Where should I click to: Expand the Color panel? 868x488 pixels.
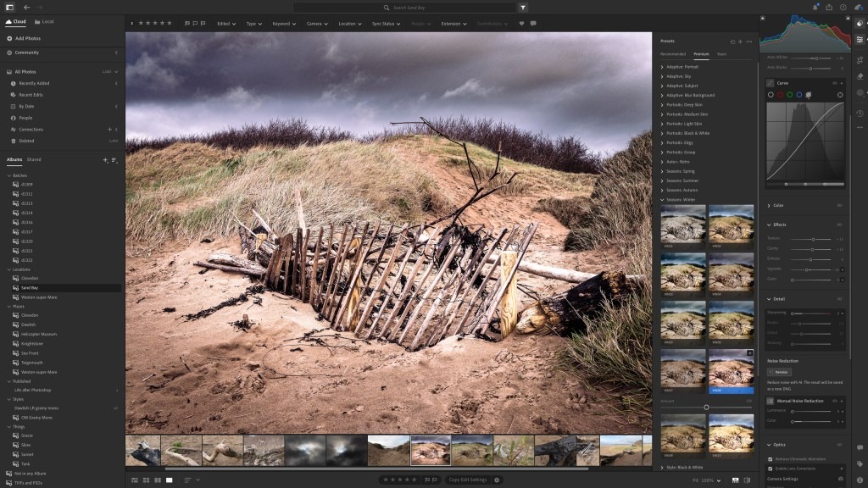point(778,205)
